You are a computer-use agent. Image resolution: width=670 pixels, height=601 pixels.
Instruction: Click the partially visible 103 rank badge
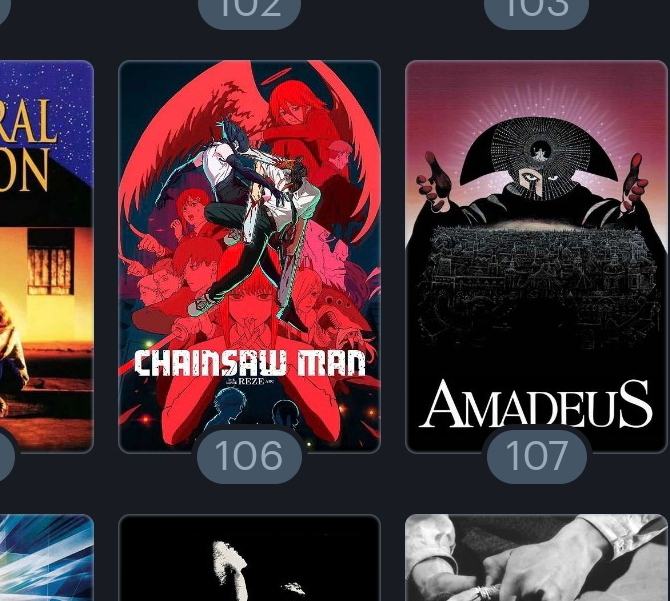pyautogui.click(x=537, y=12)
